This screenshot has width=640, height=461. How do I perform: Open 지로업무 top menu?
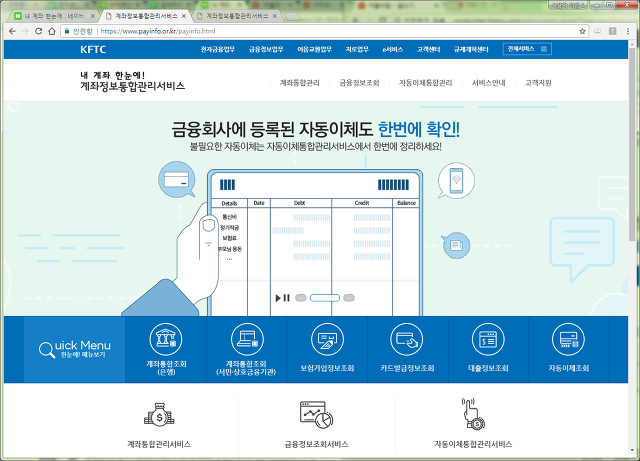pyautogui.click(x=357, y=49)
